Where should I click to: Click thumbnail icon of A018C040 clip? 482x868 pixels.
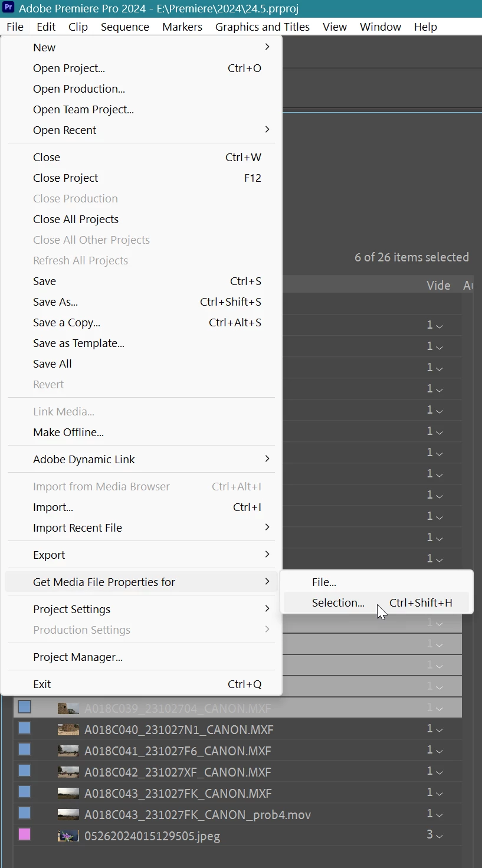(x=68, y=730)
